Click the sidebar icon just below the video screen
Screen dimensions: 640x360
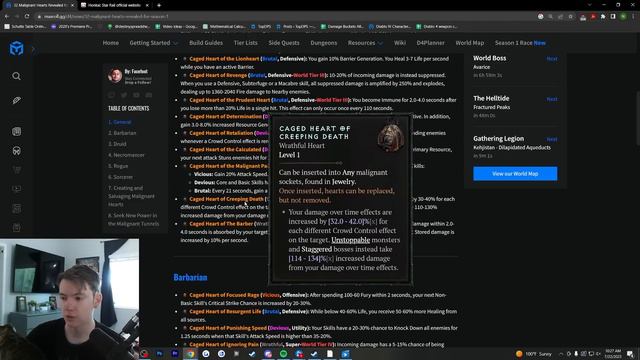tap(16, 209)
